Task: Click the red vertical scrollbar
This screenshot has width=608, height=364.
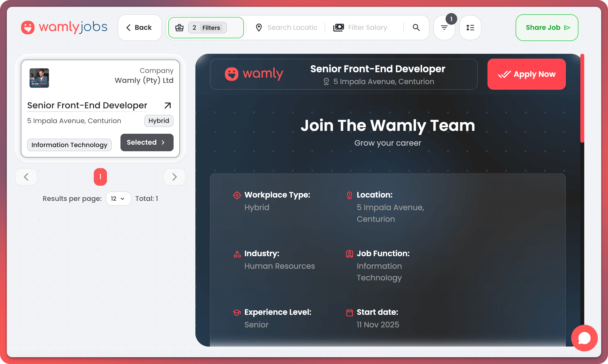Action: pyautogui.click(x=582, y=98)
